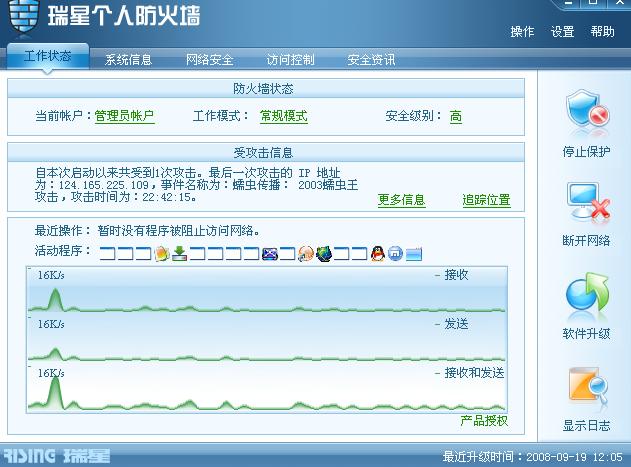This screenshot has width=631, height=467.
Task: Click the 暂时没有程序被阻止访问网络 message
Action: 178,231
